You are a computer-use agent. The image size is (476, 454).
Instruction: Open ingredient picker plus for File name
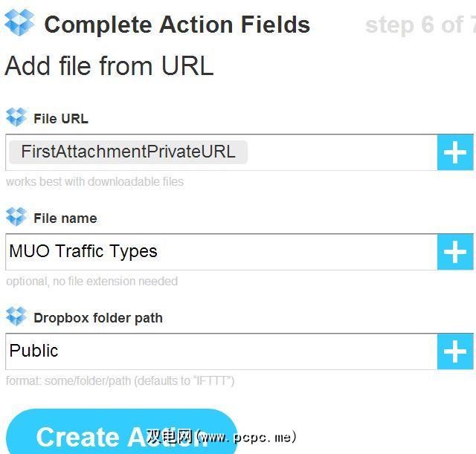coord(455,253)
